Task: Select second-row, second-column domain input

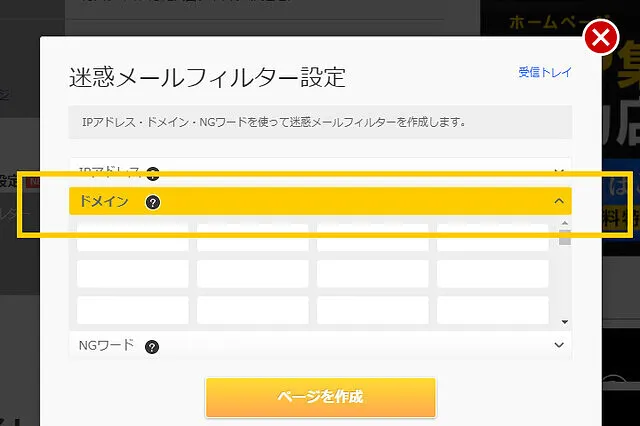Action: pyautogui.click(x=252, y=273)
